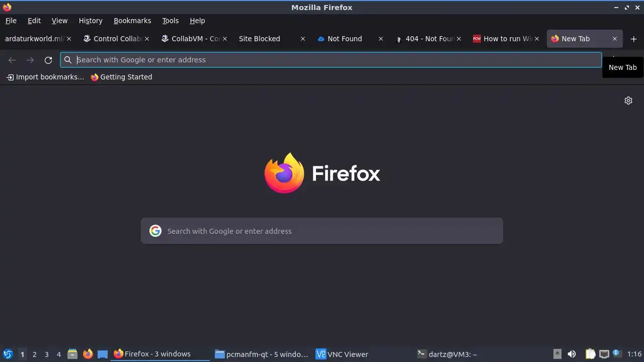
Task: Focus the address bar field
Action: (x=331, y=60)
